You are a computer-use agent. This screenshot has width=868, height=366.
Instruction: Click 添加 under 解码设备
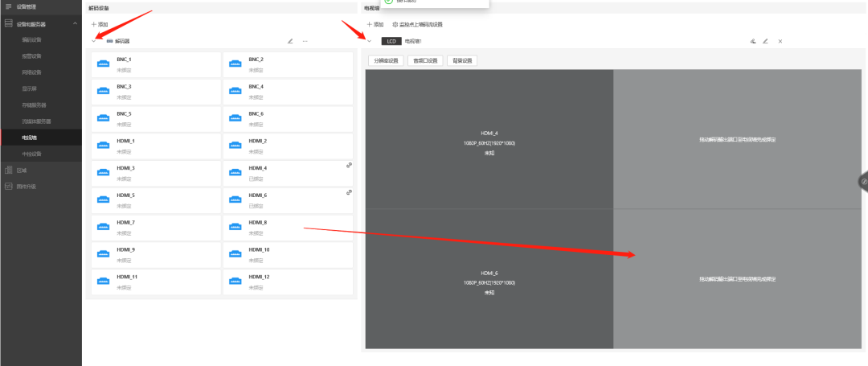pyautogui.click(x=99, y=25)
